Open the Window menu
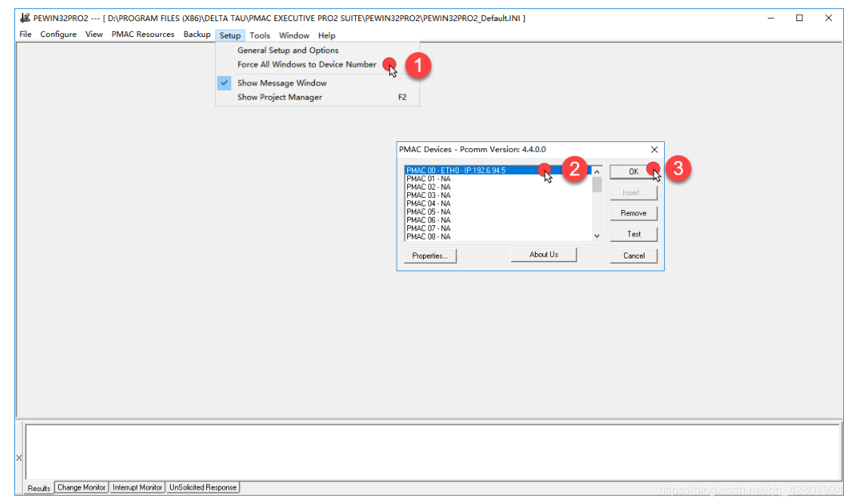This screenshot has width=850, height=504. (294, 36)
